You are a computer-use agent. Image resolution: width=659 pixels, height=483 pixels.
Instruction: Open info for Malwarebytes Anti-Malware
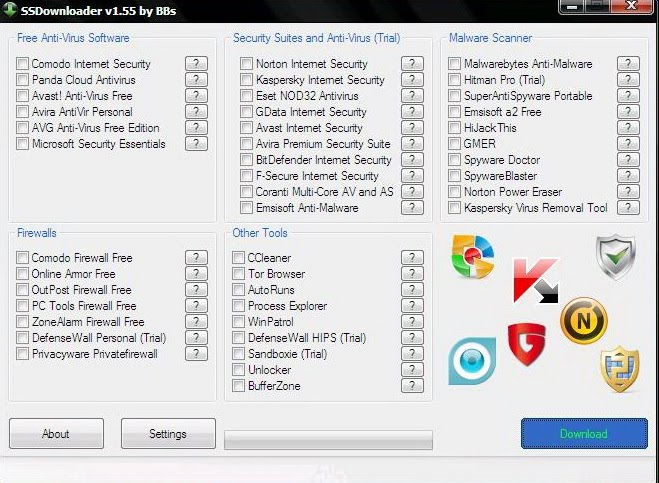pos(628,63)
